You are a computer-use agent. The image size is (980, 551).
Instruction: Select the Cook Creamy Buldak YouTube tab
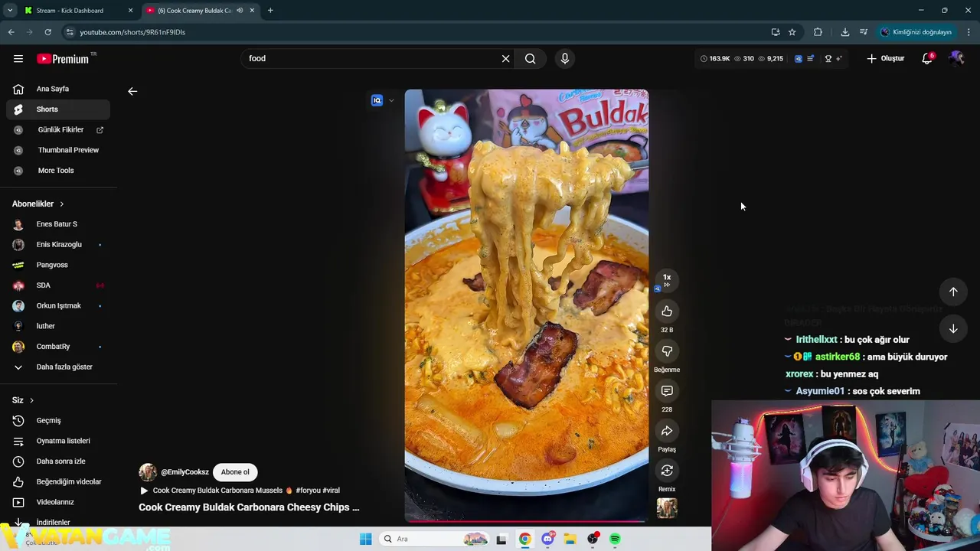(x=193, y=11)
